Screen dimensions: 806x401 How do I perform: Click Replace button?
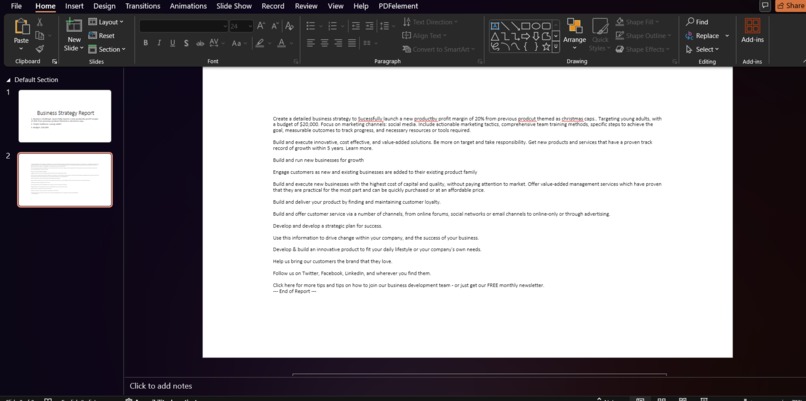click(x=702, y=36)
